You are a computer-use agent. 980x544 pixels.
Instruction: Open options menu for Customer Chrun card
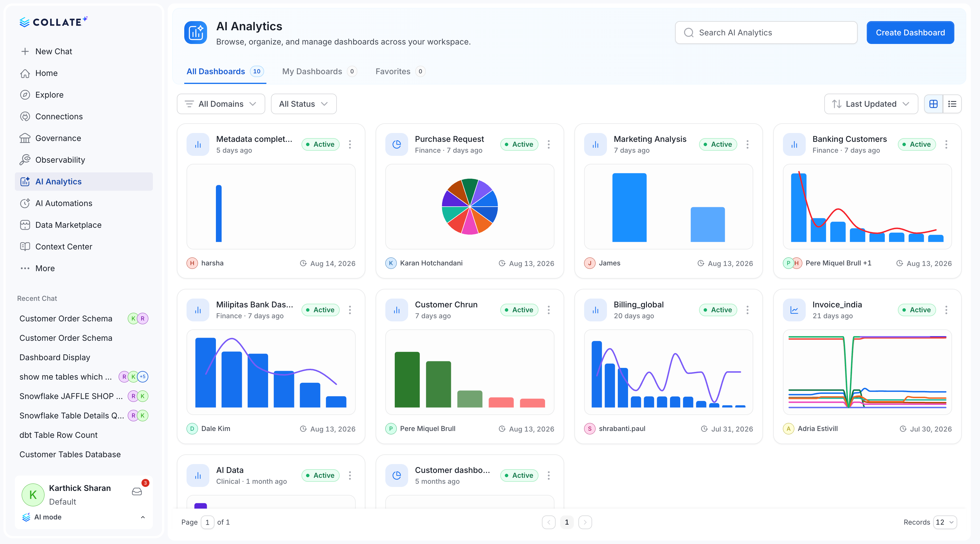coord(548,310)
